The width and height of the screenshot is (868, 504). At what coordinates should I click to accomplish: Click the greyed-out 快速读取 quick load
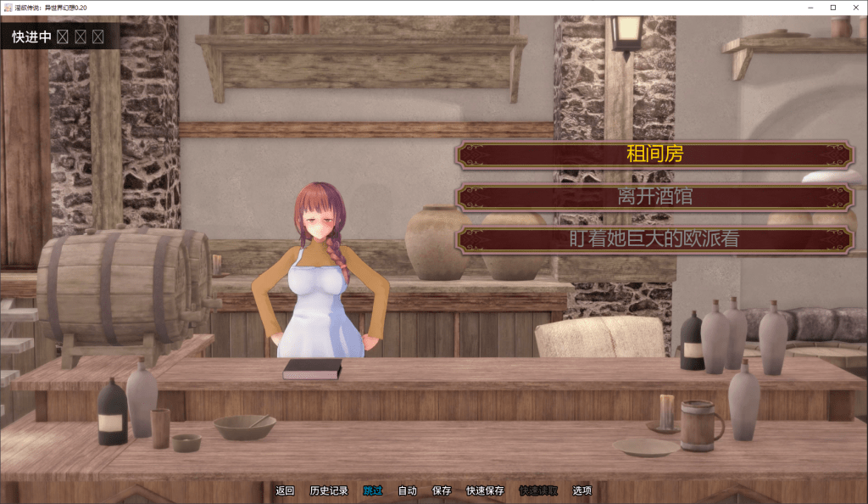pos(538,490)
